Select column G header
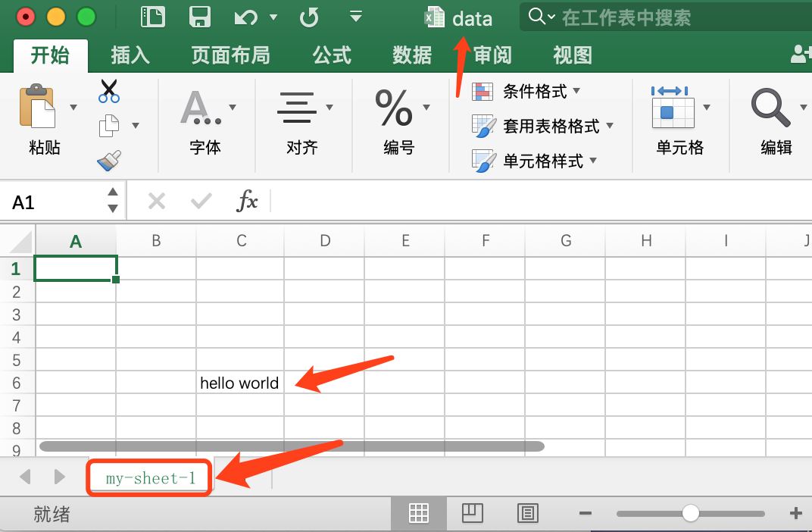The width and height of the screenshot is (812, 532). coord(566,241)
